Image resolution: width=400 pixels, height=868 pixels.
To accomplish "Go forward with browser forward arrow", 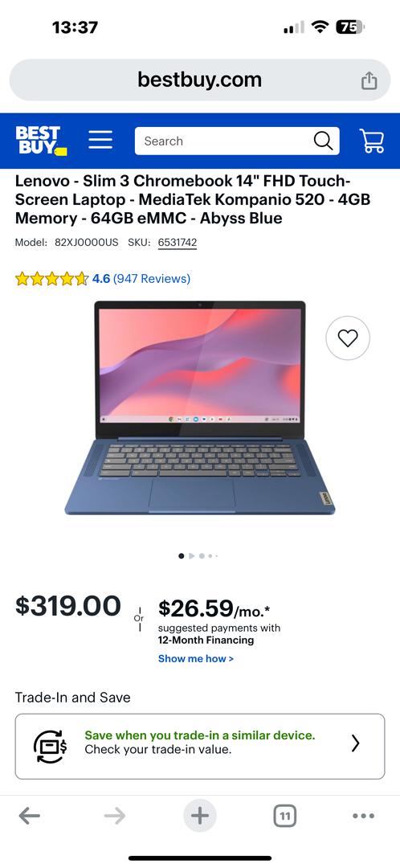I will pos(115,816).
